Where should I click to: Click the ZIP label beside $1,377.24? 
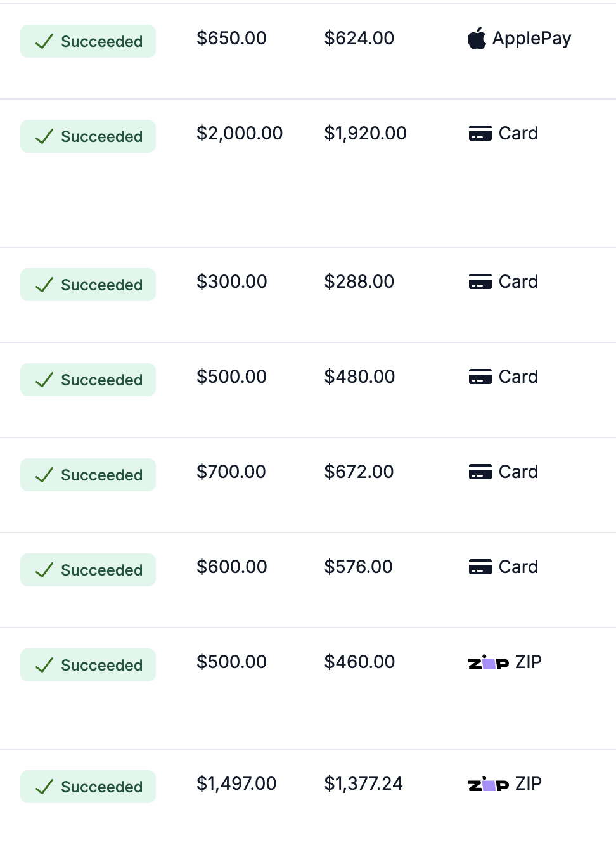point(529,784)
